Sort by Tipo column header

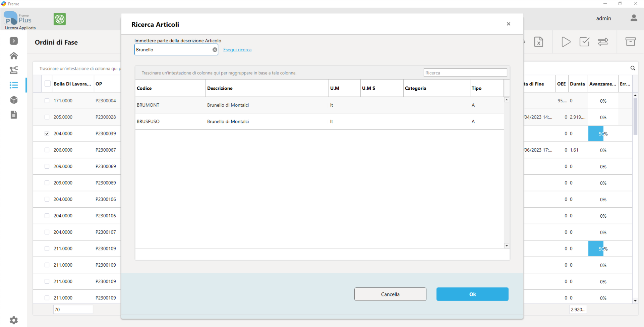[x=487, y=88]
